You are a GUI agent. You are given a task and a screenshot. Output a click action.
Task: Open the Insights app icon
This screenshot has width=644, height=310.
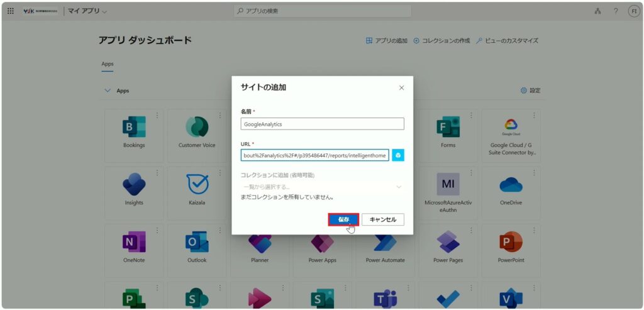coord(134,184)
